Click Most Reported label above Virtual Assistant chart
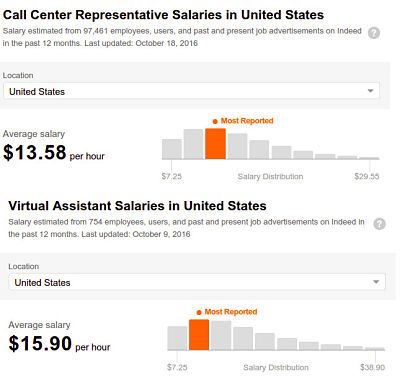This screenshot has width=400, height=387. click(227, 312)
